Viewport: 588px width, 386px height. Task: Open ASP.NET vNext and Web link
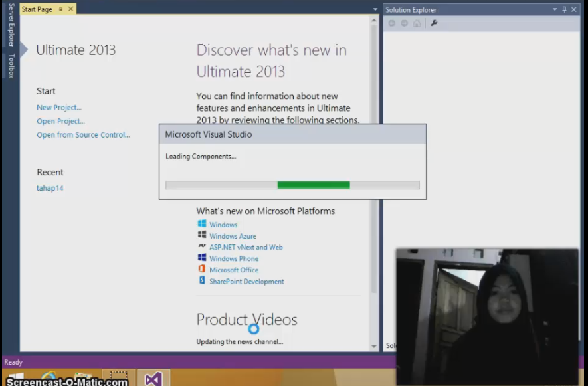(x=246, y=247)
